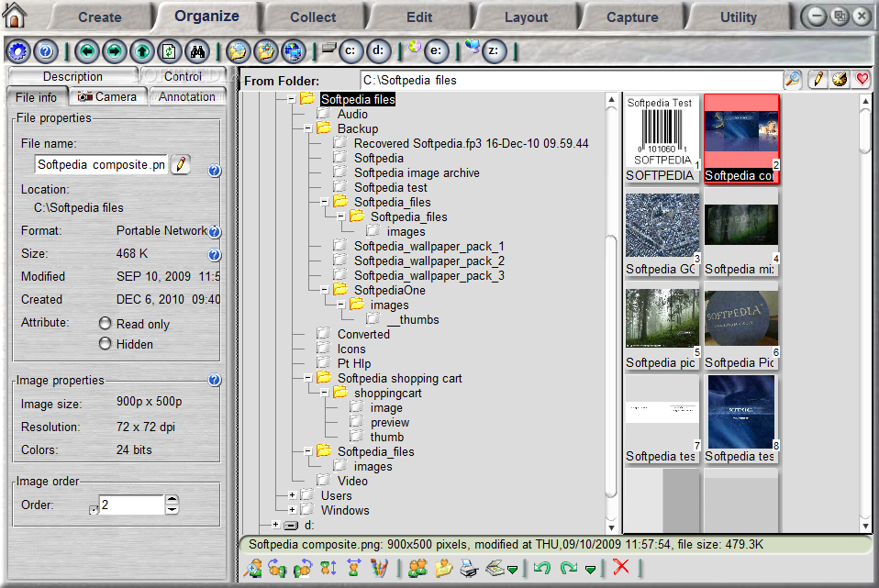Click the scanner icon in bottom toolbar
This screenshot has width=879, height=588.
point(495,569)
